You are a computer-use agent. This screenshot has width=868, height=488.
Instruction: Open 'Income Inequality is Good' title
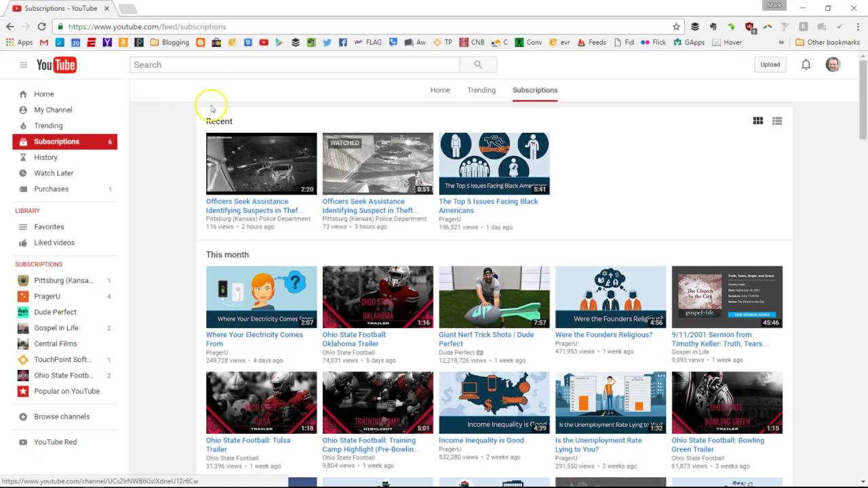[x=481, y=441]
